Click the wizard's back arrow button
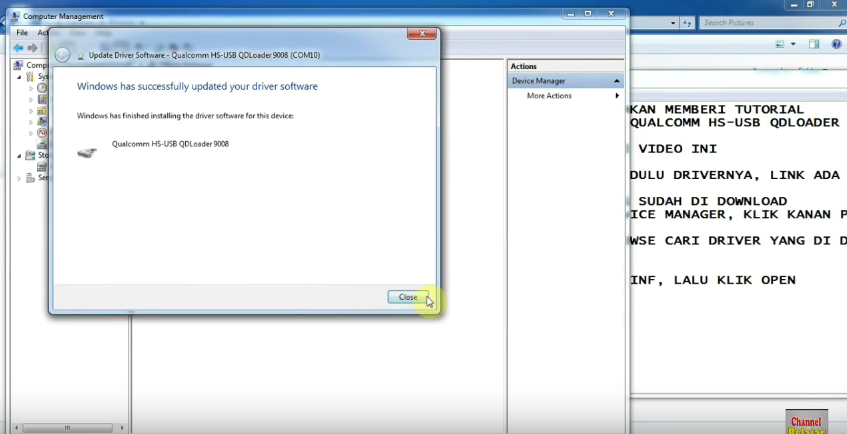Viewport: 847px width, 434px height. (62, 55)
